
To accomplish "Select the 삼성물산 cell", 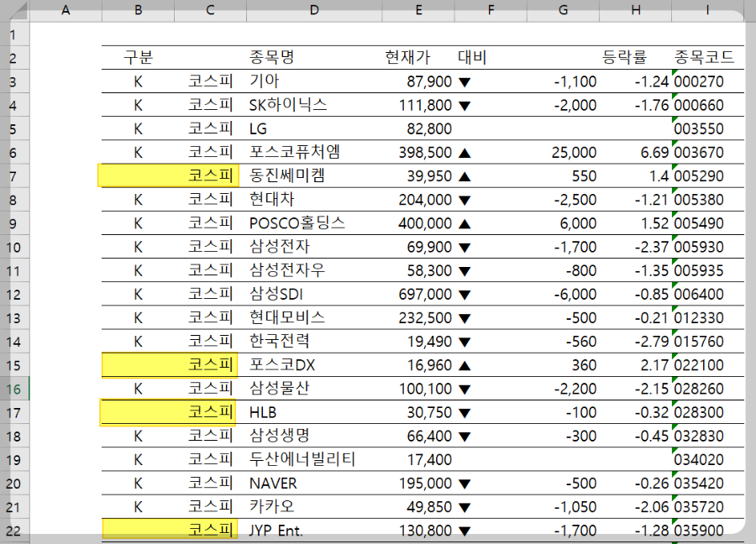I will [x=314, y=389].
